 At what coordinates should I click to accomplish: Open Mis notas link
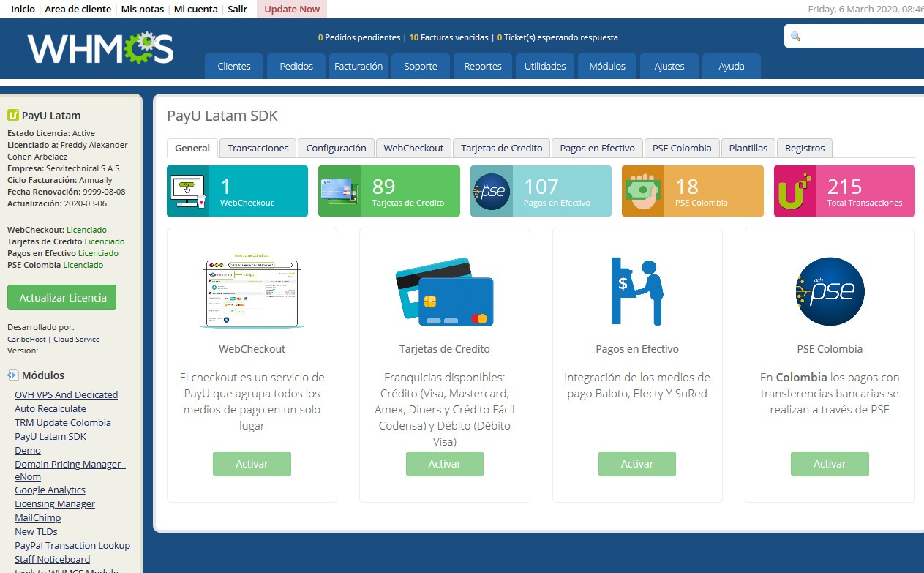(x=143, y=9)
